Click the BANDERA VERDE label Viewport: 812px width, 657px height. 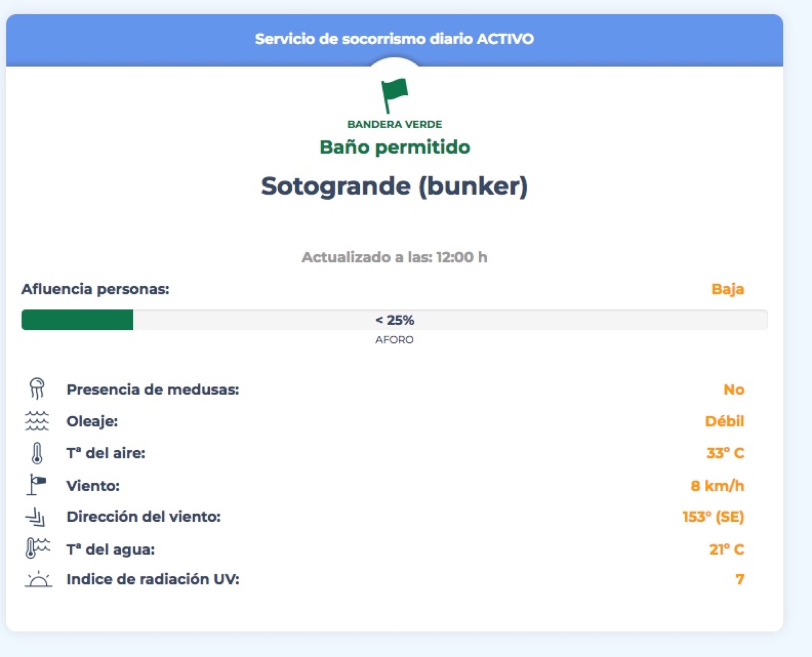(395, 124)
